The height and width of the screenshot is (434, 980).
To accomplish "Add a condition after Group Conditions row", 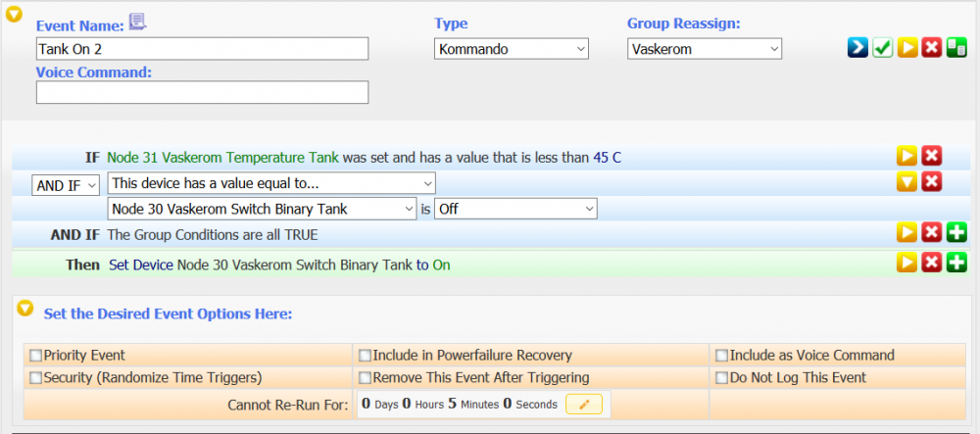I will tap(956, 233).
